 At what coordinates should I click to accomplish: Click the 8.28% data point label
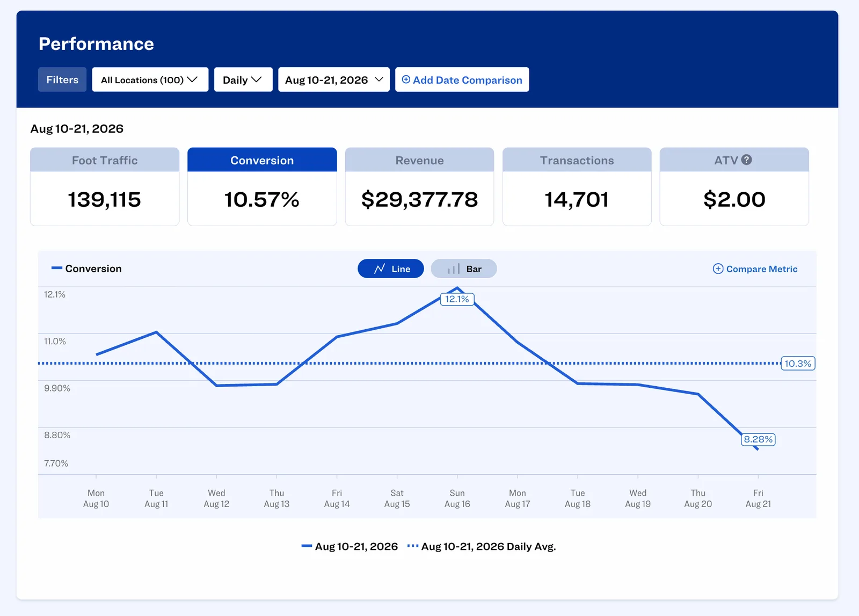pyautogui.click(x=759, y=439)
